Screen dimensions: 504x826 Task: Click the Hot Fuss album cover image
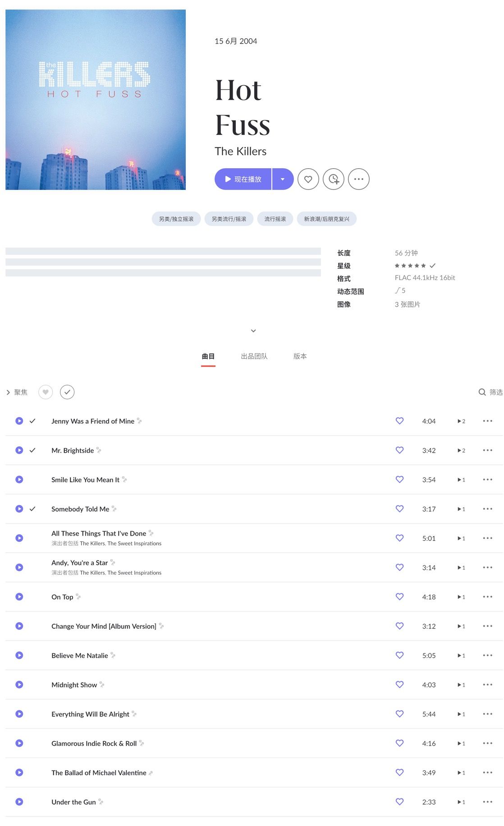click(x=96, y=100)
